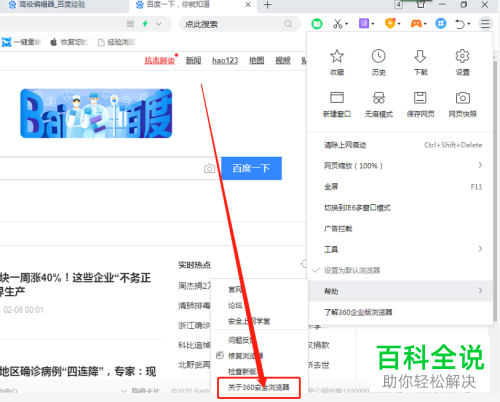500x402 pixels.
Task: Close the 百度一下 tab
Action: [248, 5]
